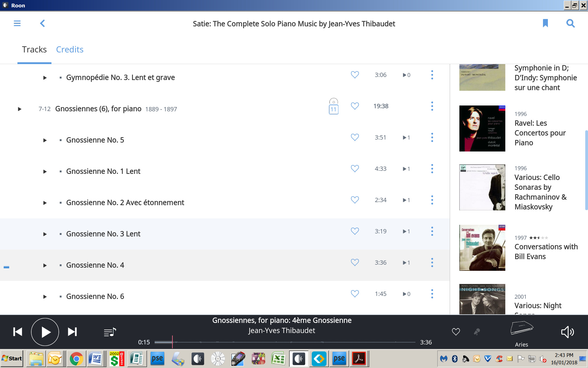The width and height of the screenshot is (588, 368).
Task: Open more options for Gnossienne No. 2
Action: point(432,200)
